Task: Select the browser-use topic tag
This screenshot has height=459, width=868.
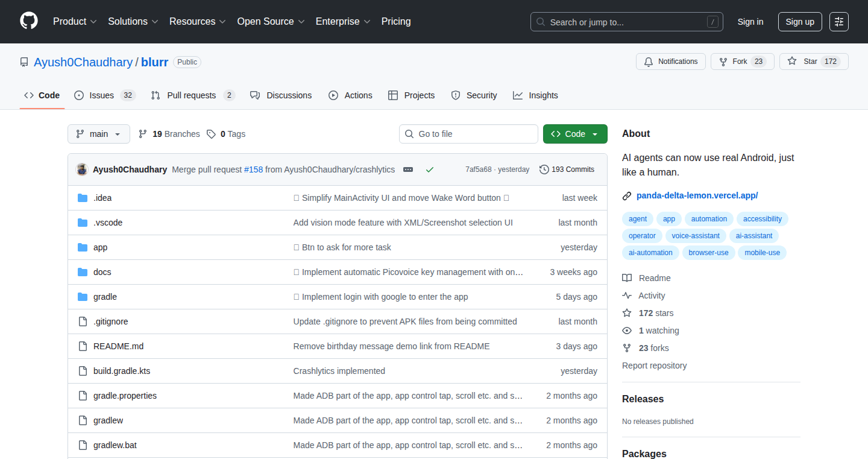Action: coord(709,253)
